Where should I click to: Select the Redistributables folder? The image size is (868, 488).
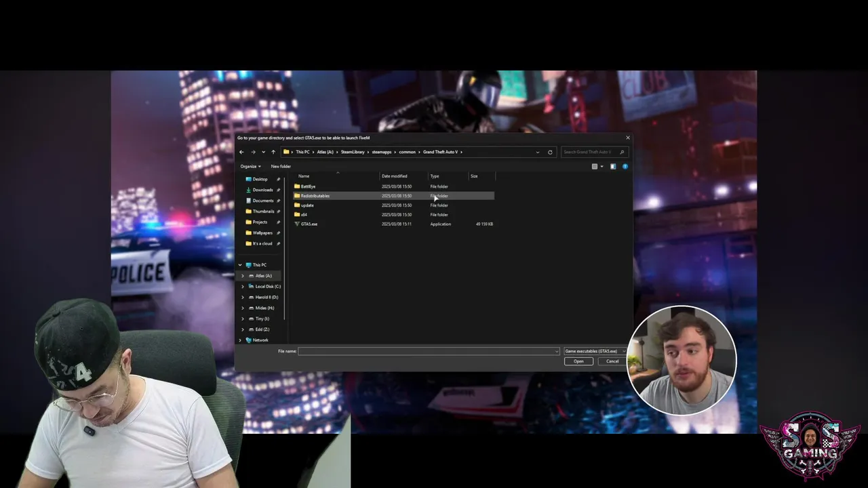click(x=394, y=196)
